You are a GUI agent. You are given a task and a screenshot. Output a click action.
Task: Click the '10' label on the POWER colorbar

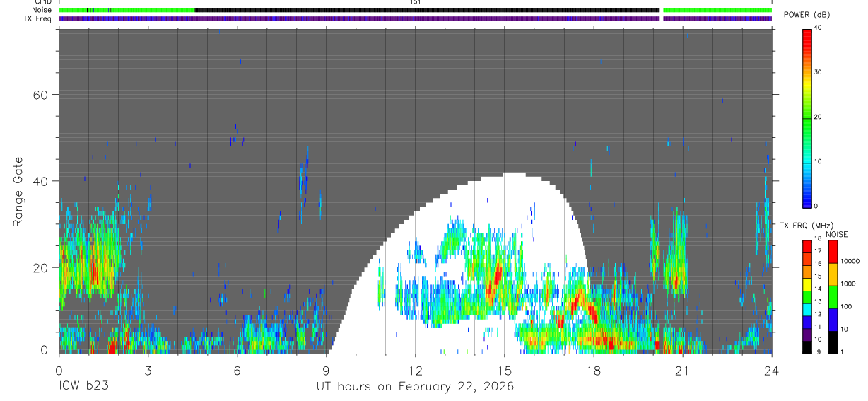pyautogui.click(x=819, y=162)
